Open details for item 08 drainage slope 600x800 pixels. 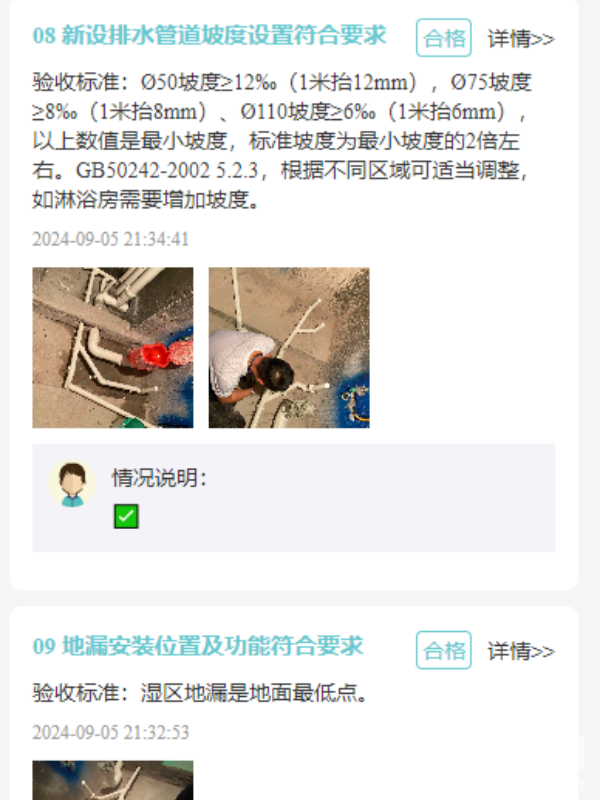[x=521, y=38]
